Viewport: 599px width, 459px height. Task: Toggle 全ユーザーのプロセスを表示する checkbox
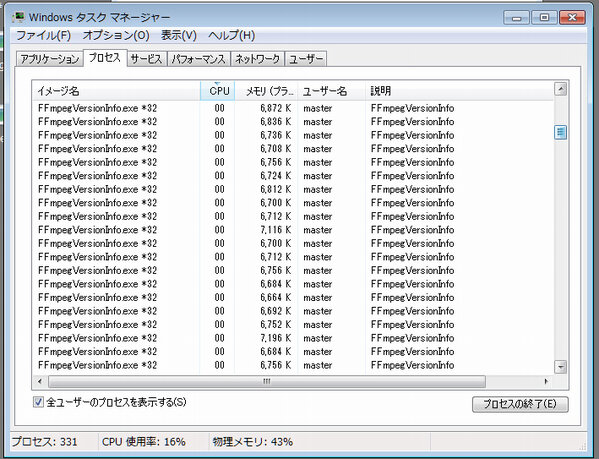[38, 402]
